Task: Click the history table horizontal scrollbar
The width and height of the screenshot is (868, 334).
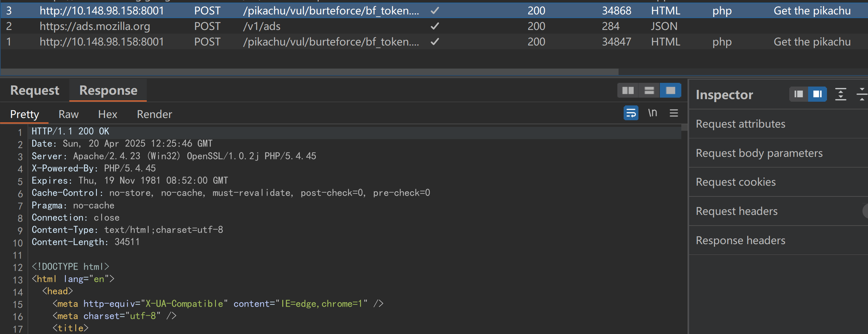Action: (309, 71)
